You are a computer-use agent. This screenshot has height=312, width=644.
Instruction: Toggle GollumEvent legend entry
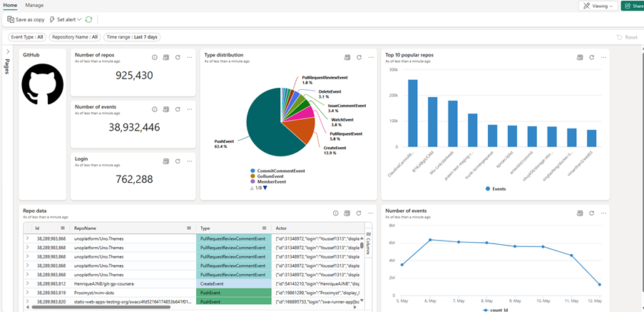(270, 176)
